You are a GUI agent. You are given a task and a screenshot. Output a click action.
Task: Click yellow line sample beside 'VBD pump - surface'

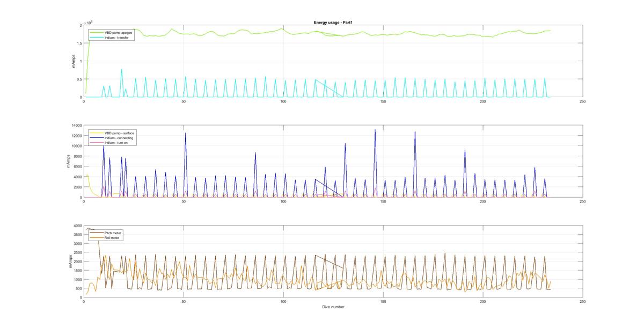[97, 133]
